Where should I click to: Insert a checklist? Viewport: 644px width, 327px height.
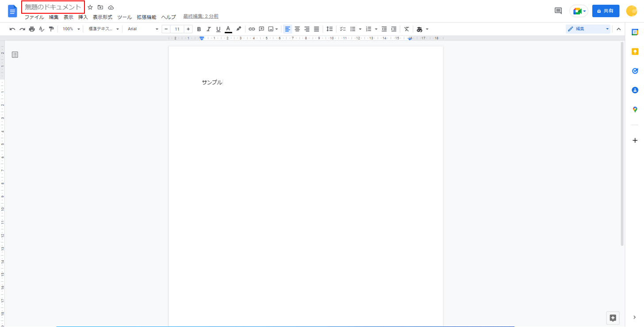(343, 29)
